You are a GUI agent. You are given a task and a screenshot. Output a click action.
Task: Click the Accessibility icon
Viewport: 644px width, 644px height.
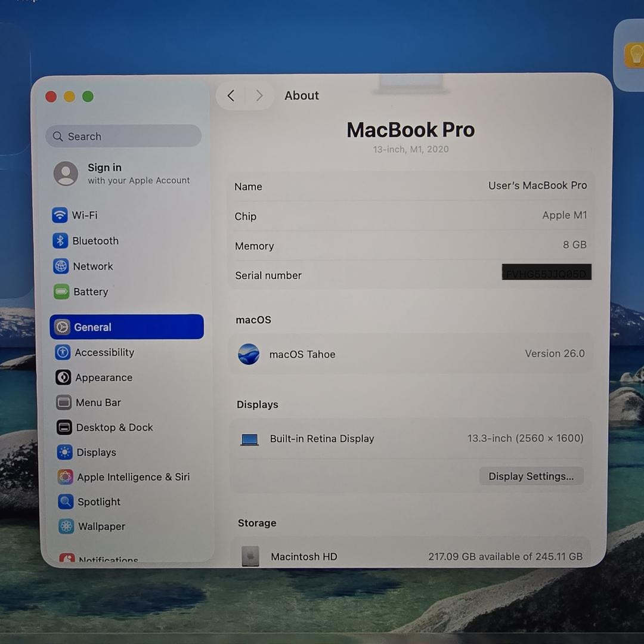63,352
